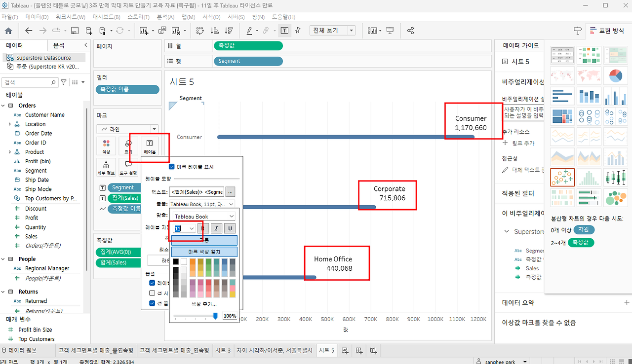This screenshot has width=632, height=364.
Task: Open label text editor ellipsis button
Action: click(x=231, y=191)
